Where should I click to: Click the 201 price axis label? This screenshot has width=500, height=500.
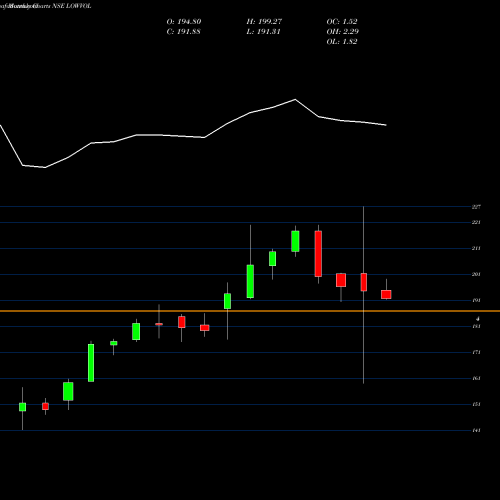point(476,274)
